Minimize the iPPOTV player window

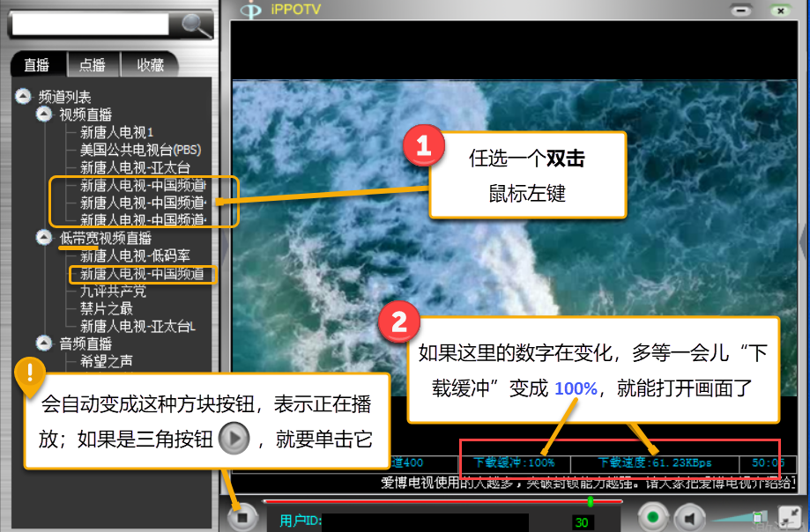coord(741,11)
